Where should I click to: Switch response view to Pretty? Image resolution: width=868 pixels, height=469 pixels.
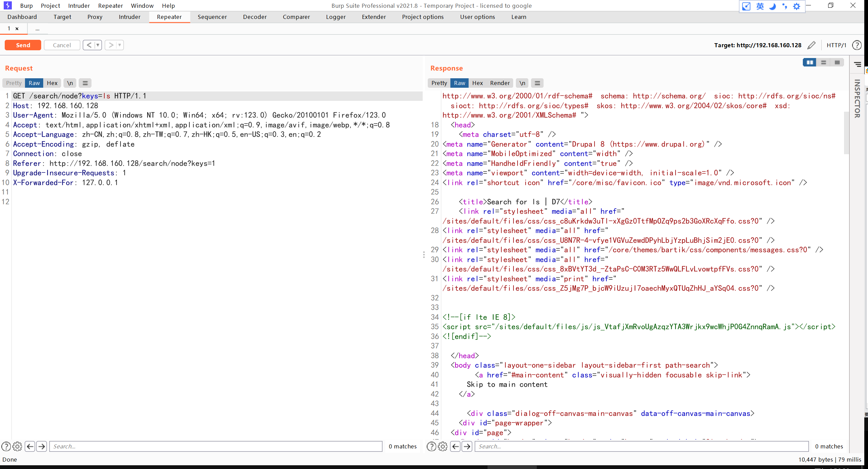(439, 83)
